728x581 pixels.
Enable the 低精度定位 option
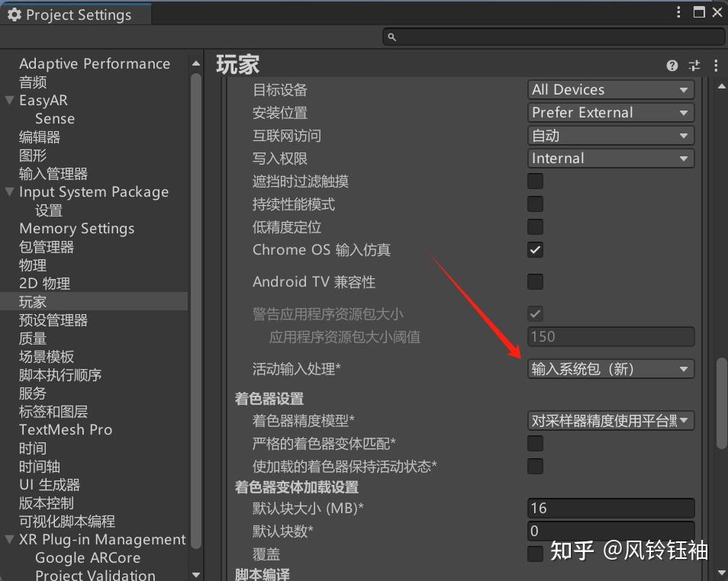535,226
